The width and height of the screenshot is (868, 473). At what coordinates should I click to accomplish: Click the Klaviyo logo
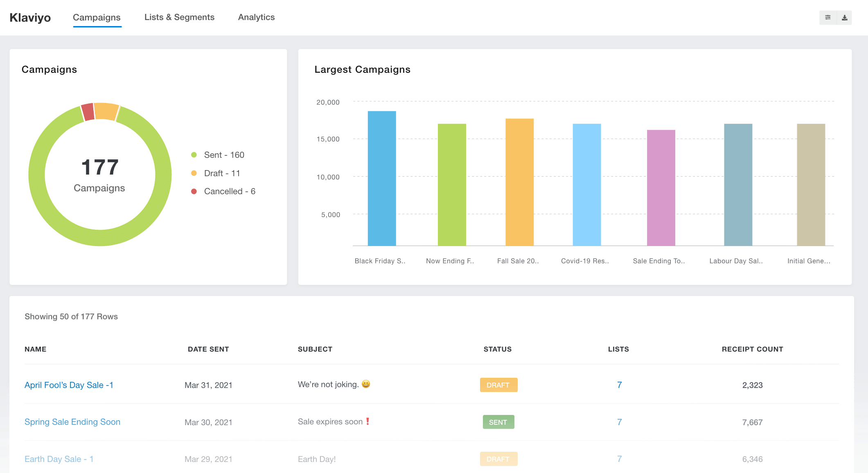click(x=30, y=18)
